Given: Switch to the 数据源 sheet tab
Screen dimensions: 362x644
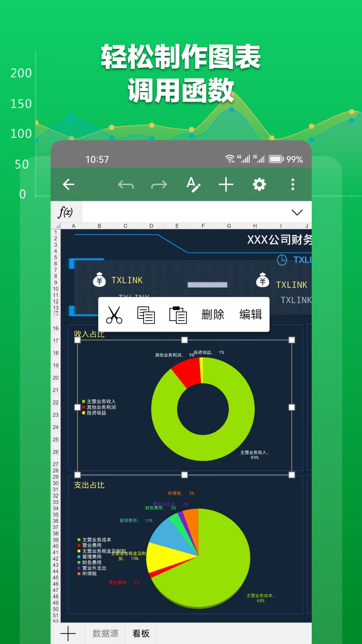Looking at the screenshot, I should click(x=106, y=633).
